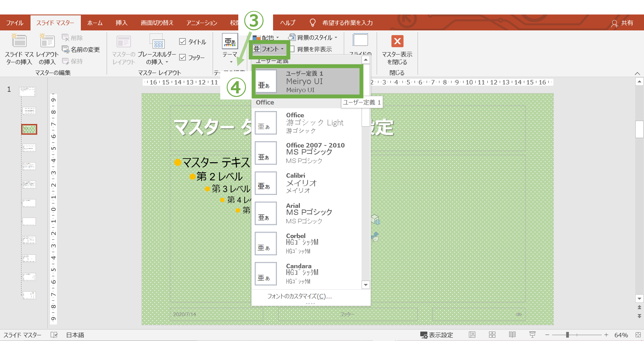This screenshot has height=341, width=644.
Task: Click the Normal view icon
Action: coord(472,335)
